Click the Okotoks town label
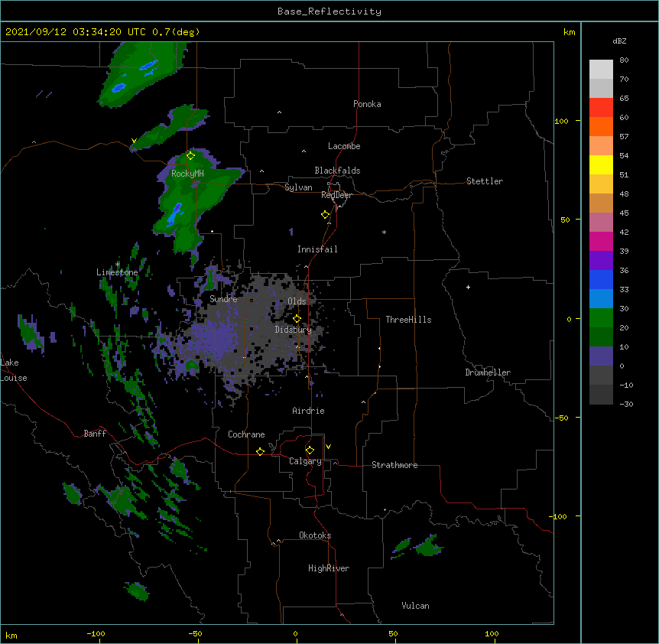This screenshot has width=659, height=644. 315,535
